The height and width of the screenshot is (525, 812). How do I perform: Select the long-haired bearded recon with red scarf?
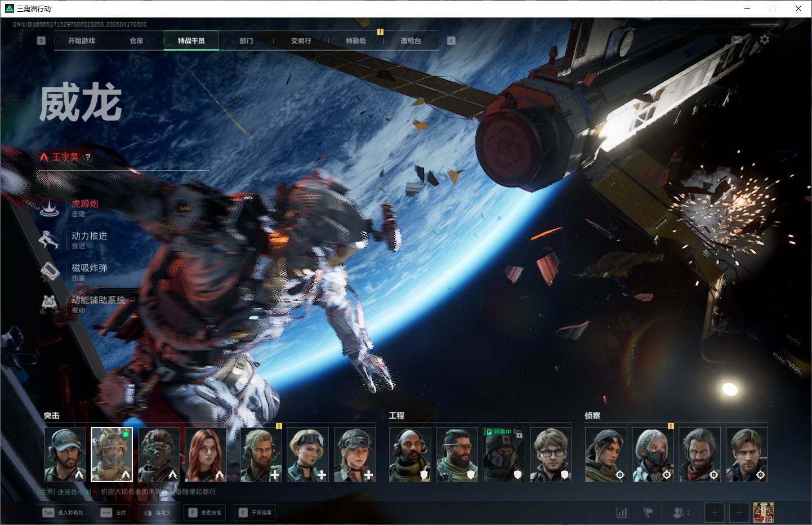tap(699, 455)
